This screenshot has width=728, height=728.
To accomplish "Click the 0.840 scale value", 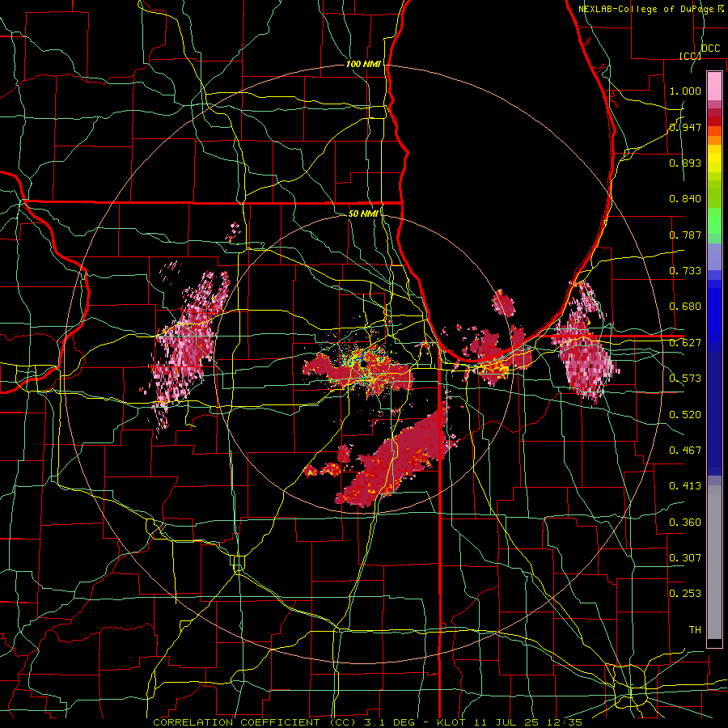I will pos(685,199).
